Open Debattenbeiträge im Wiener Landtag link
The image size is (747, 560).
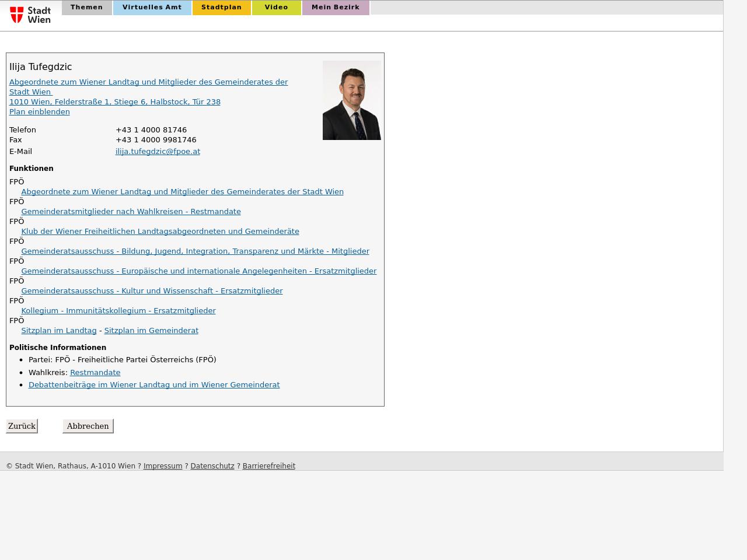point(154,384)
